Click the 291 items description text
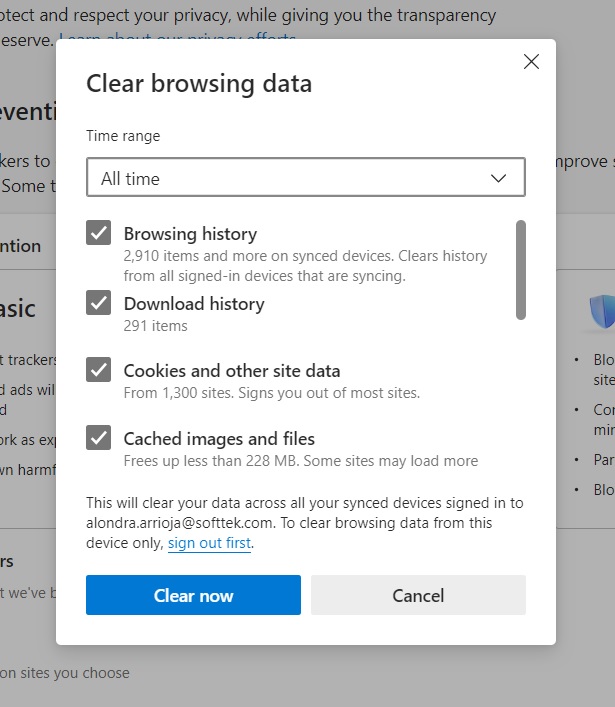615x707 pixels. click(x=156, y=325)
